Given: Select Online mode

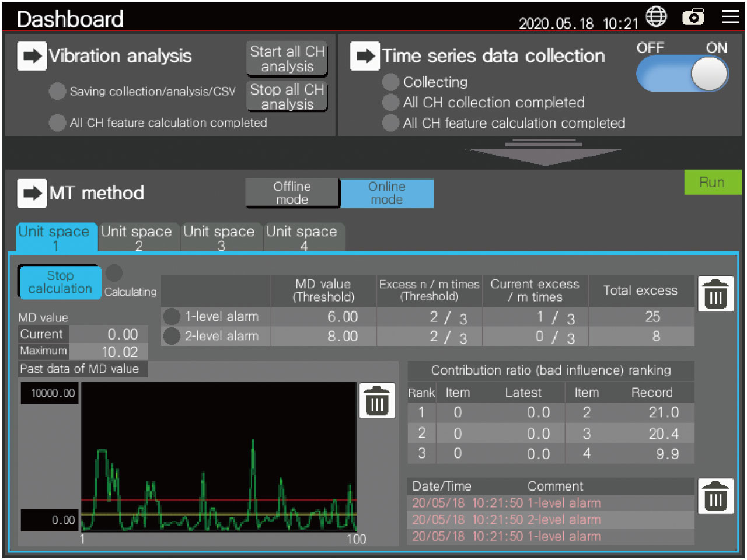Looking at the screenshot, I should 386,193.
